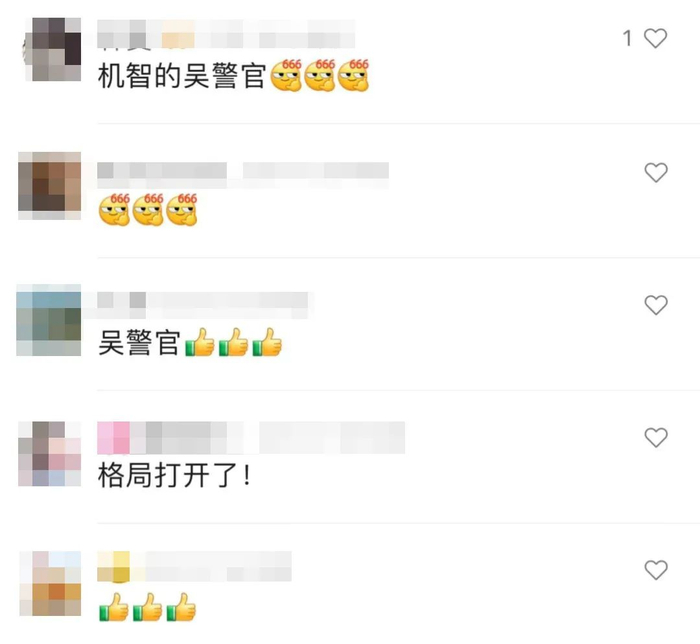Open avatar of '机智的吴警官' commenter
The height and width of the screenshot is (644, 700).
[52, 49]
